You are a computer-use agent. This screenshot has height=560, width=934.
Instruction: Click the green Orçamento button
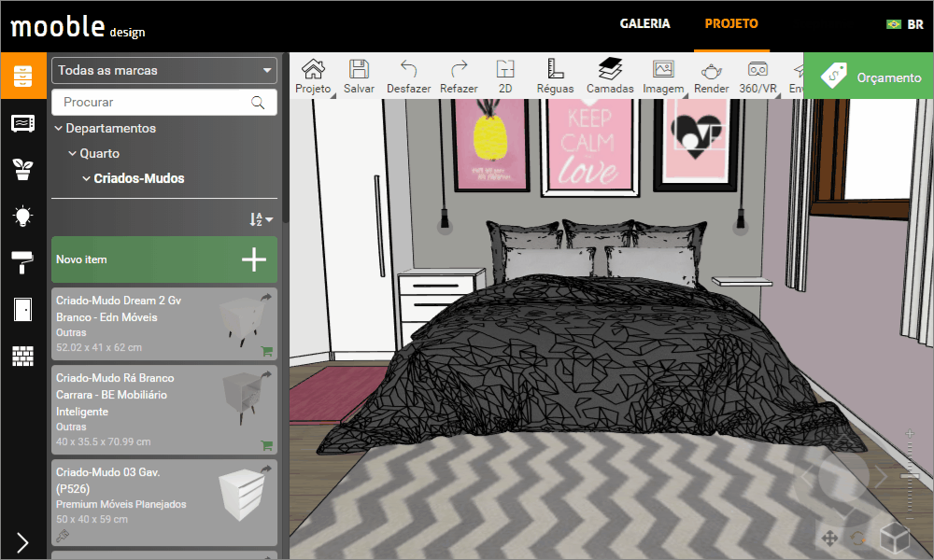(x=869, y=76)
